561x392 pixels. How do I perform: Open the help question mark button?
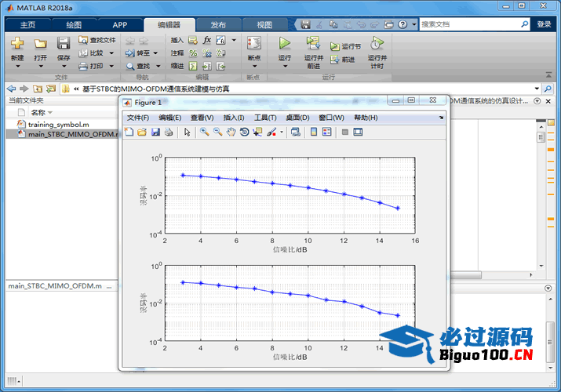[403, 24]
